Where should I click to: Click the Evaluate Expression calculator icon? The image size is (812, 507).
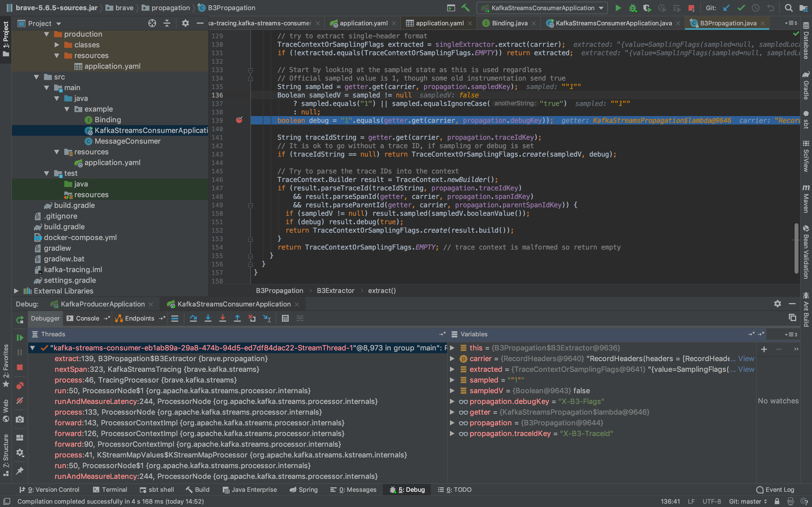click(285, 319)
